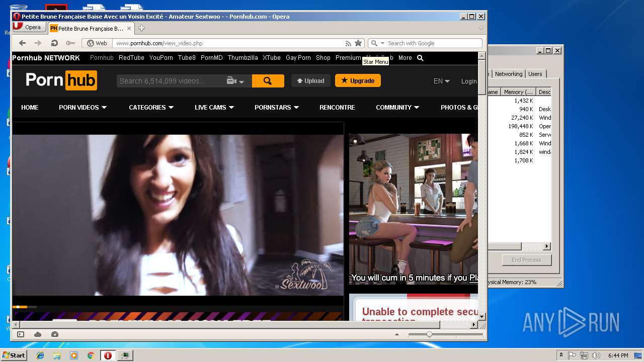Select the Opera taskbar button
This screenshot has height=362, width=644.
coord(108,355)
